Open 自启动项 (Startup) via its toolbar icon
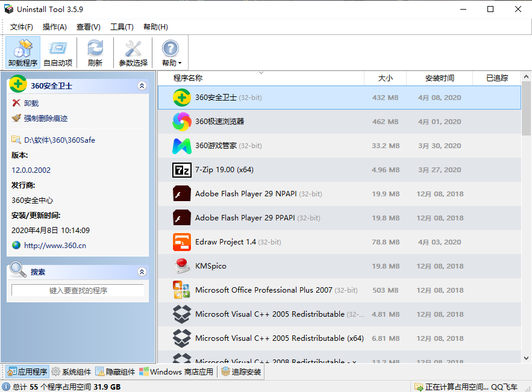 click(x=58, y=52)
